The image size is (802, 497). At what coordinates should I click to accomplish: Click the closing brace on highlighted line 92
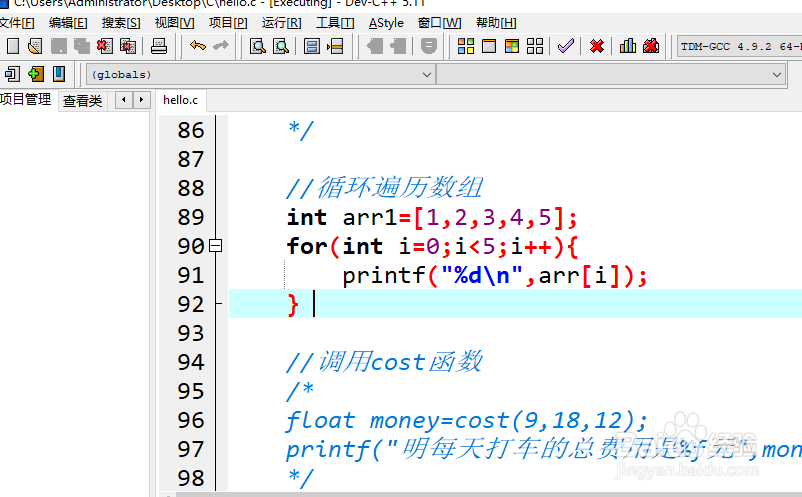[x=293, y=305]
